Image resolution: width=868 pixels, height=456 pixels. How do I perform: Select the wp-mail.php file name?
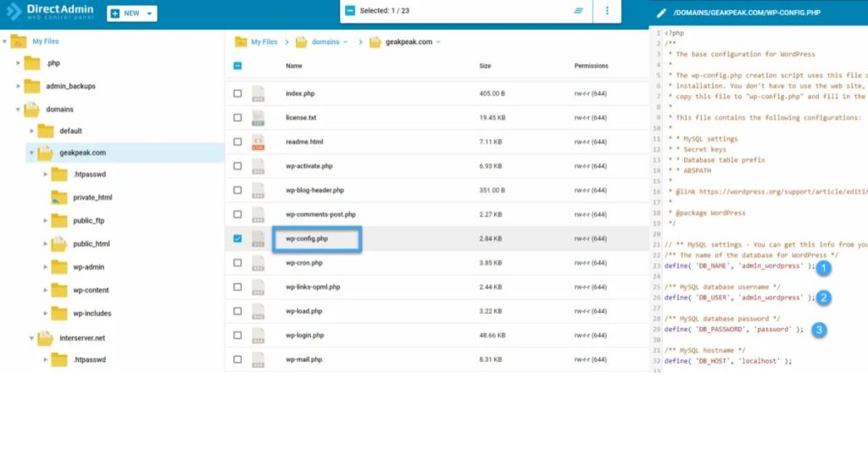304,359
